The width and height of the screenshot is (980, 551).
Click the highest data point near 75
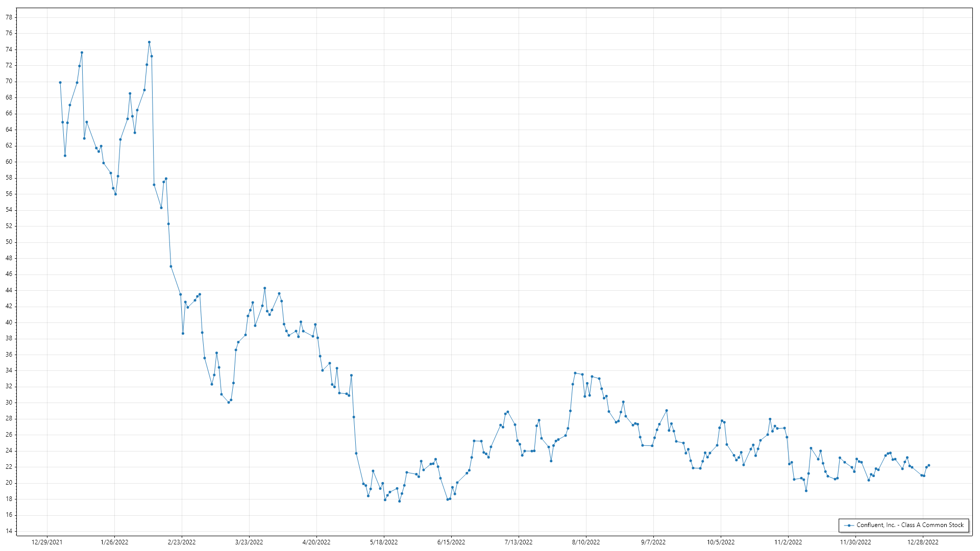point(149,42)
